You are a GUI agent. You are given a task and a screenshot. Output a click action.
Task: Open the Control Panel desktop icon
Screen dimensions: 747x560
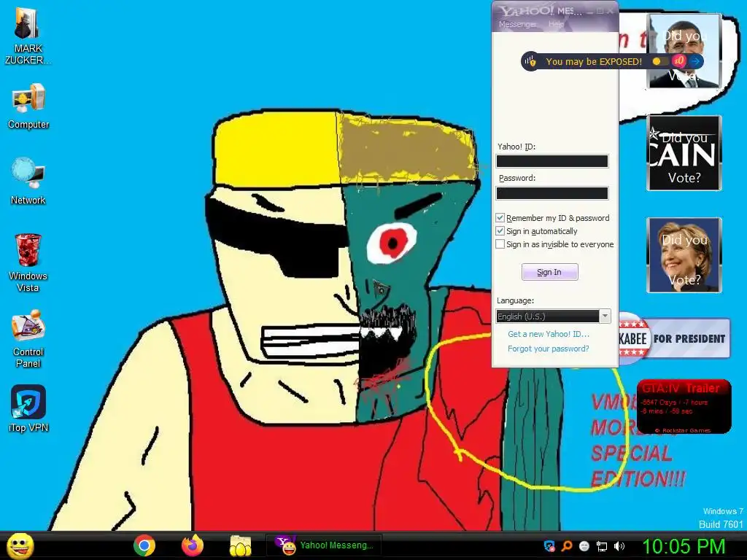tap(28, 339)
